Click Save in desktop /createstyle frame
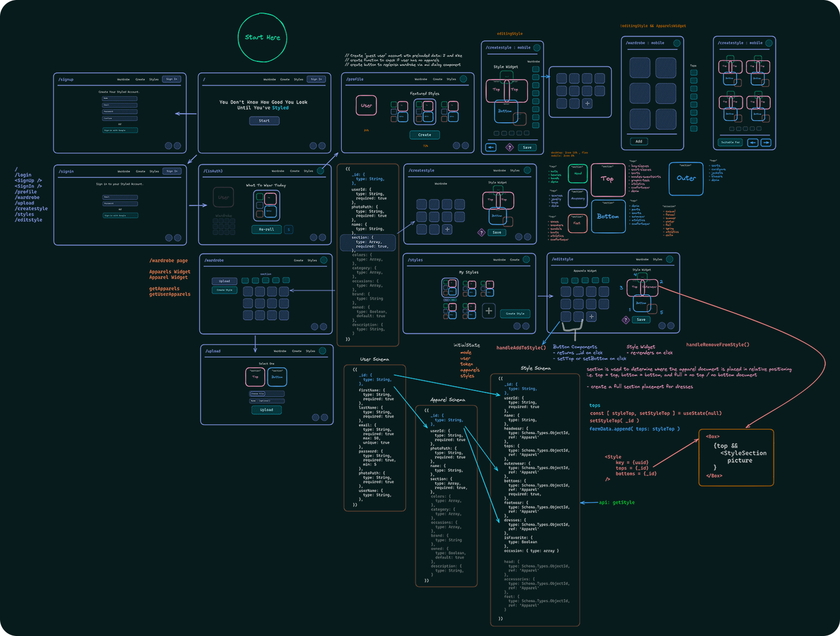Viewport: 840px width, 636px height. click(497, 232)
